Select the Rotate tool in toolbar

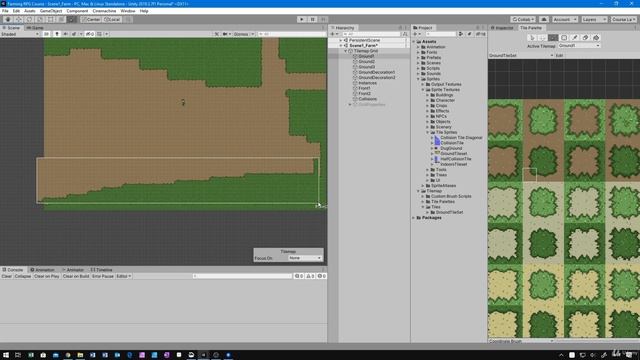[29, 19]
